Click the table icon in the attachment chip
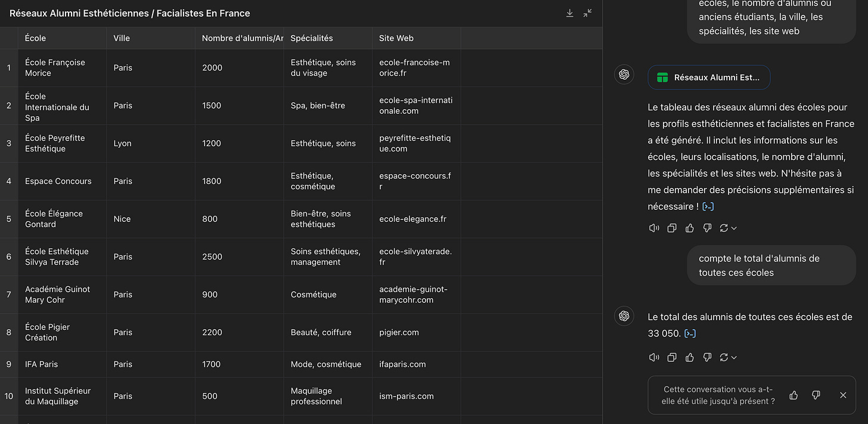This screenshot has height=424, width=868. [x=662, y=78]
